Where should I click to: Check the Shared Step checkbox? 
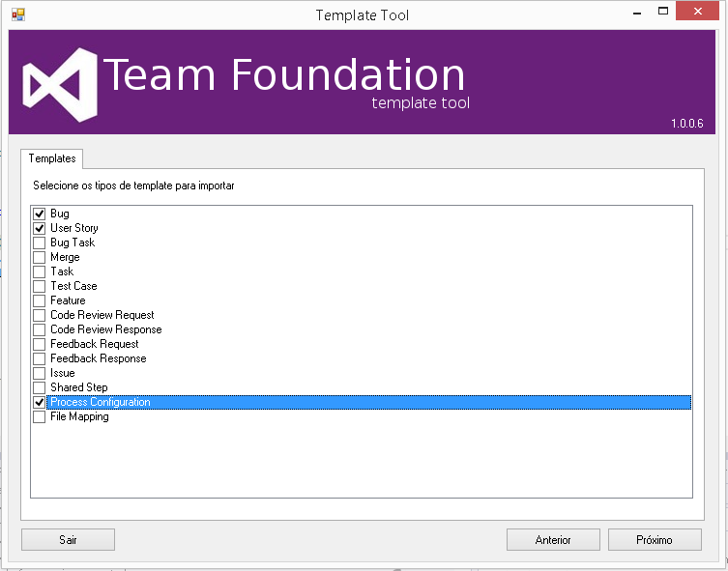(39, 387)
